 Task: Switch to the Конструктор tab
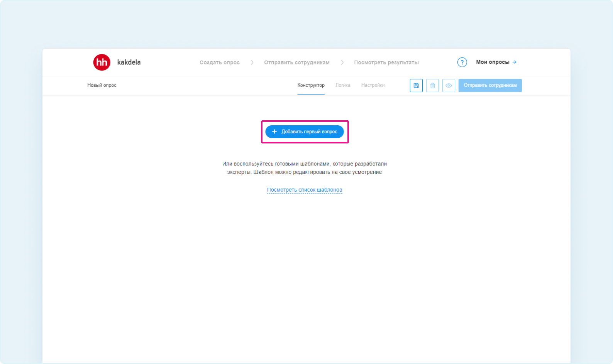tap(311, 85)
